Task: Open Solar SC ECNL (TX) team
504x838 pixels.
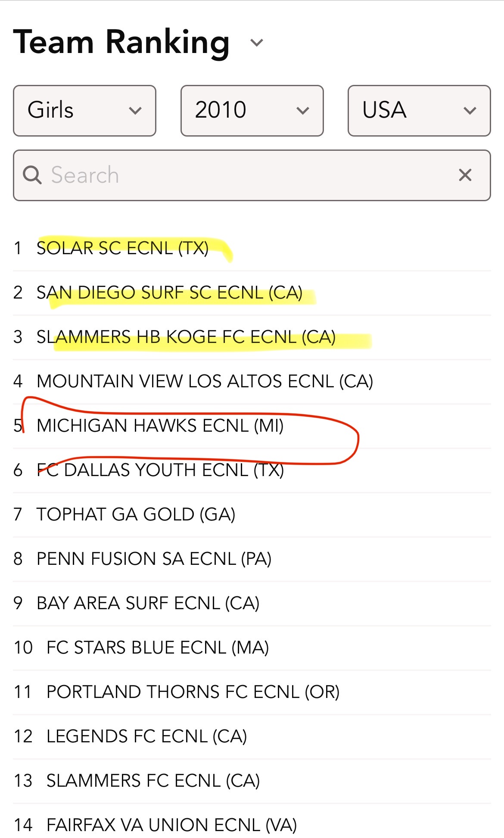Action: coord(123,248)
